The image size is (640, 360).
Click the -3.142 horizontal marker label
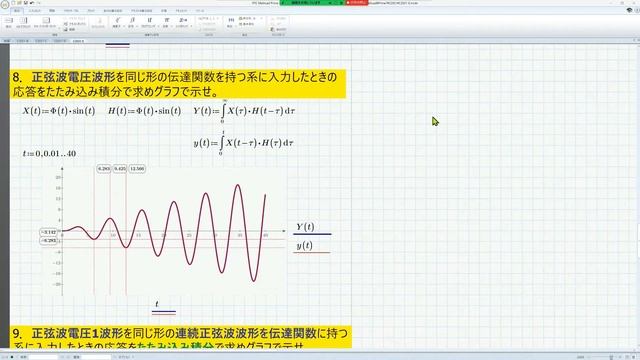(49, 232)
